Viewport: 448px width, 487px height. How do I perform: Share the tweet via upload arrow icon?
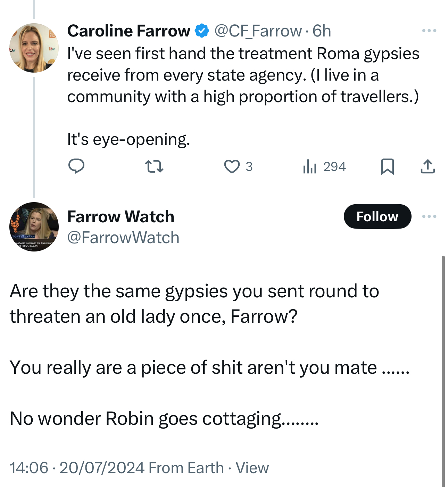tap(428, 166)
